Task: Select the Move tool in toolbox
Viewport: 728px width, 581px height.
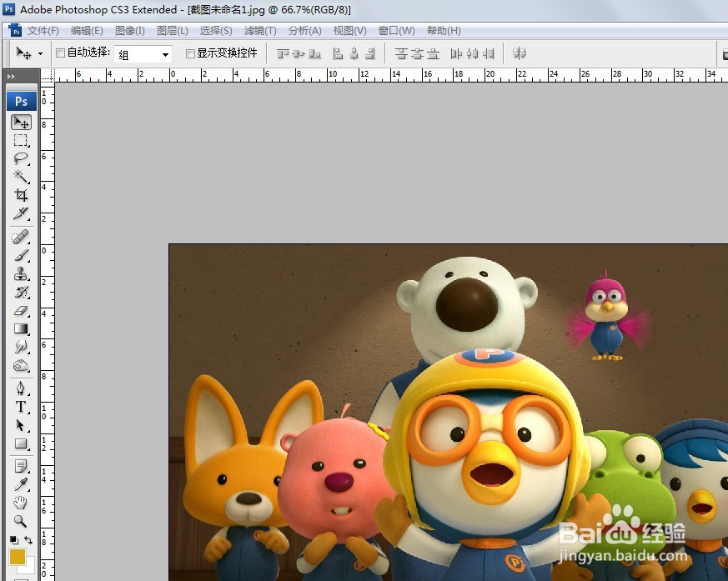Action: [x=22, y=122]
